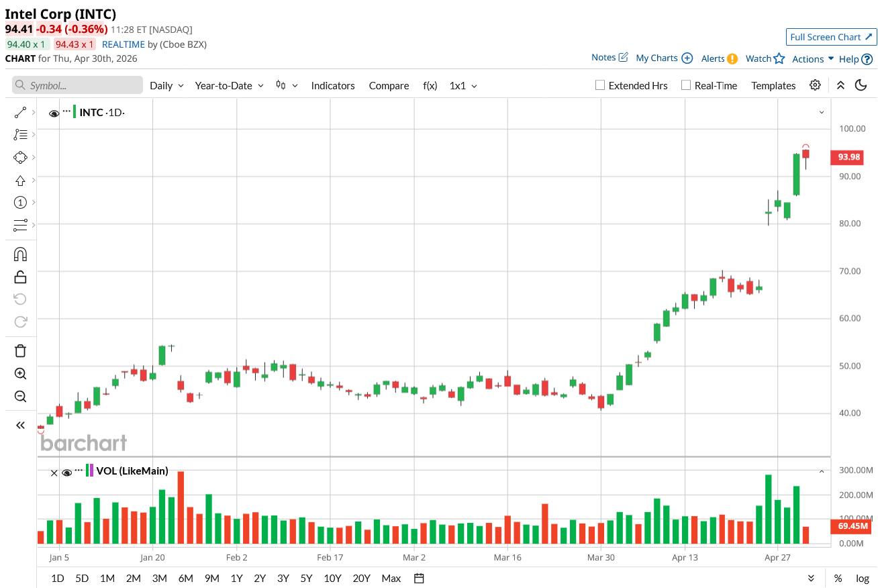The width and height of the screenshot is (878, 588).
Task: Select the shapes drawing tool
Action: (20, 157)
